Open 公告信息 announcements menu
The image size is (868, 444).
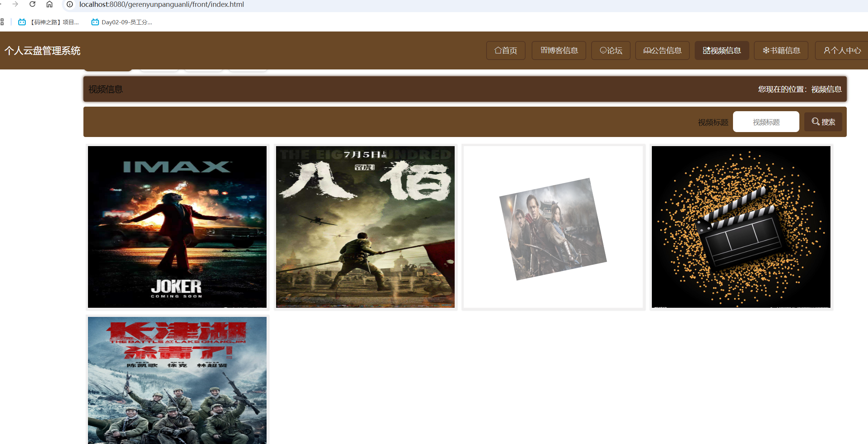[x=662, y=50]
